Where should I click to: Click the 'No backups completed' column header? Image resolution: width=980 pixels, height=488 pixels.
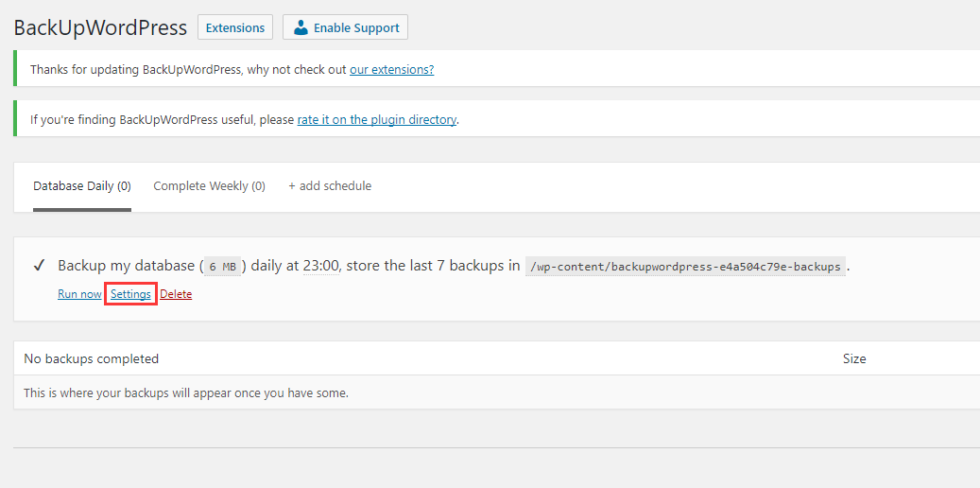click(x=91, y=358)
